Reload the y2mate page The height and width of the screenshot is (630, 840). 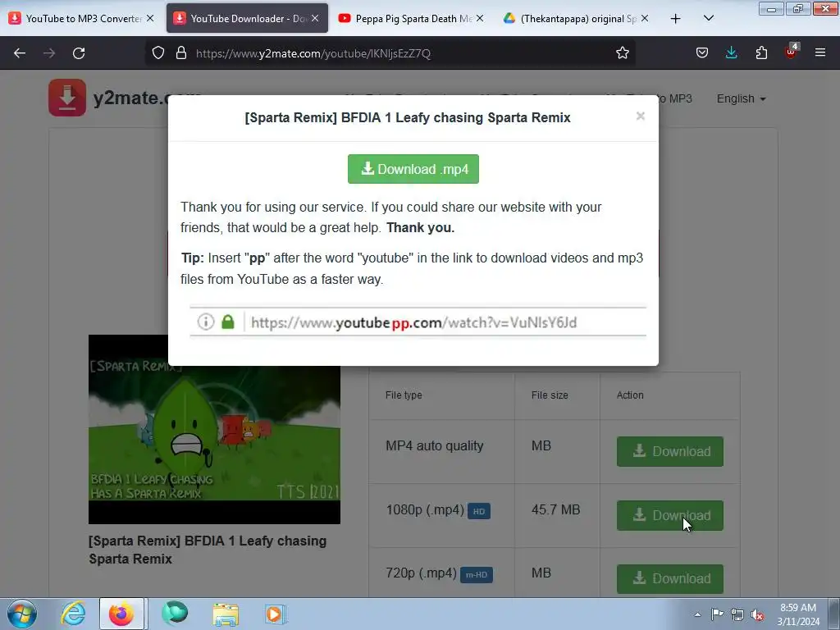point(79,53)
